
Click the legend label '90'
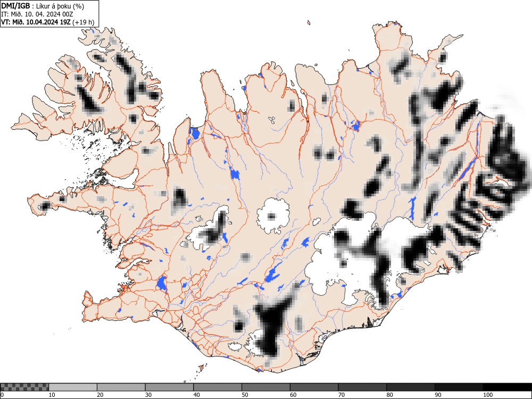(x=438, y=395)
